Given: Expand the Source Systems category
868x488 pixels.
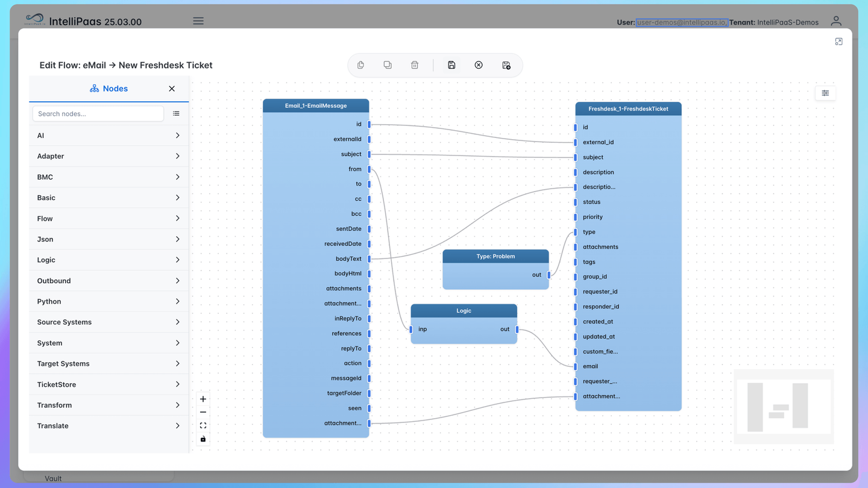Looking at the screenshot, I should coord(108,322).
